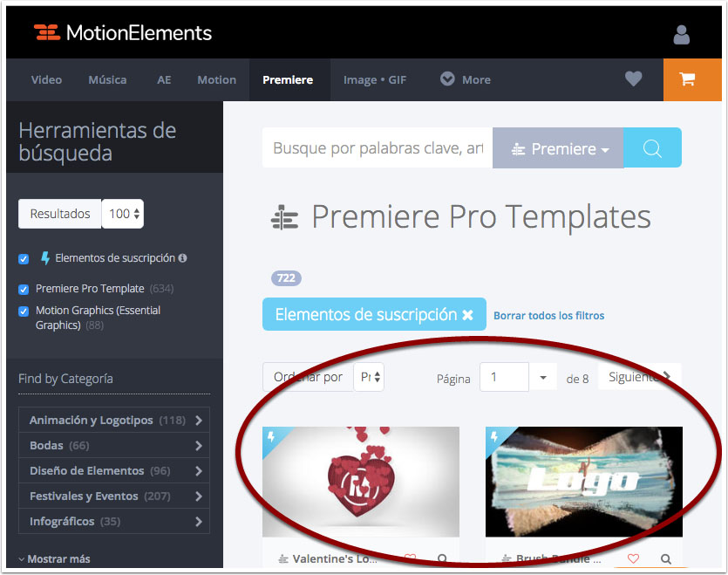Toggle the Premiere Pro Template checkbox
Image resolution: width=728 pixels, height=575 pixels.
24,289
